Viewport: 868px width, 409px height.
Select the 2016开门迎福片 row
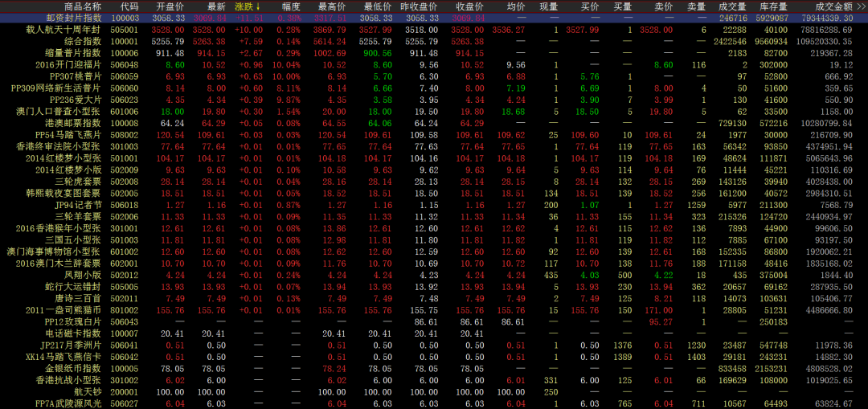pos(434,64)
